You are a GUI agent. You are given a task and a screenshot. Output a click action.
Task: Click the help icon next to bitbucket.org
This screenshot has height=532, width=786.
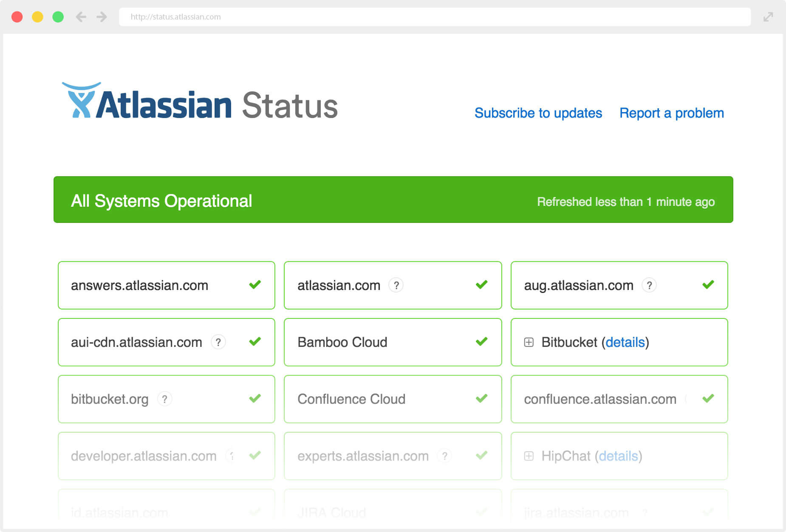[164, 399]
